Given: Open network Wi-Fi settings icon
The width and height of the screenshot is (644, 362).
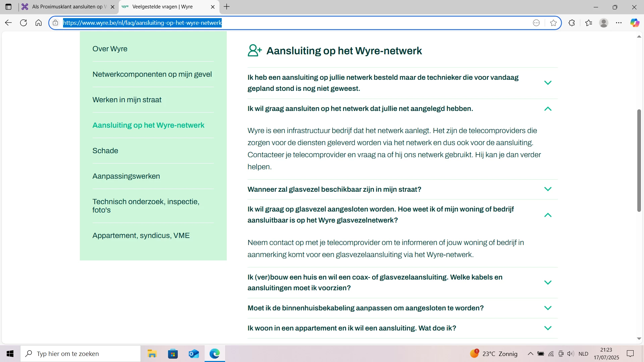Looking at the screenshot, I should click(551, 354).
